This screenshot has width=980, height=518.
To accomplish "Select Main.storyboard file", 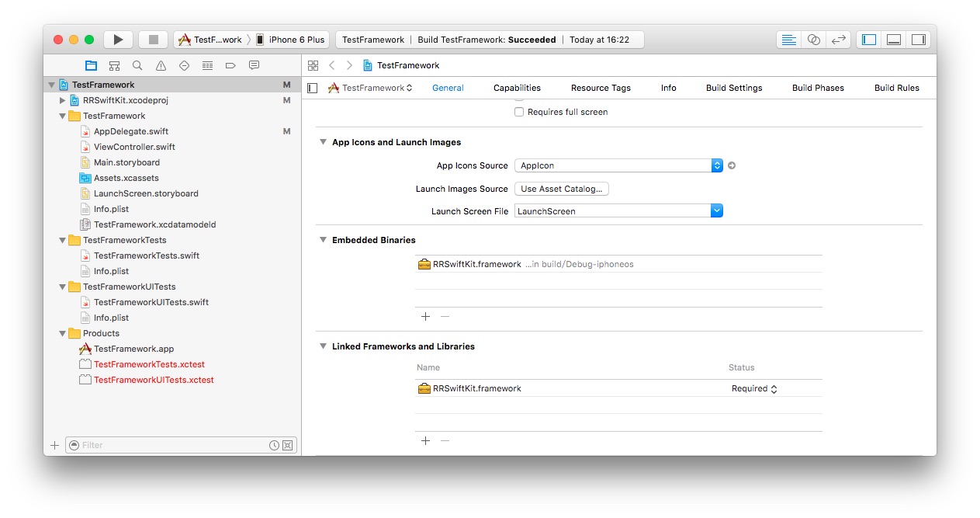I will pyautogui.click(x=126, y=162).
